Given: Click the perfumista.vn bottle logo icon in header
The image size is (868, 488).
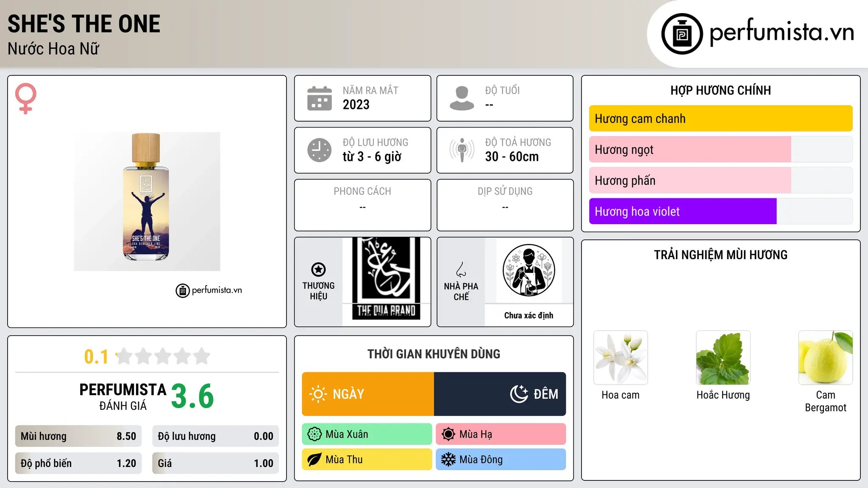Looking at the screenshot, I should pyautogui.click(x=682, y=34).
